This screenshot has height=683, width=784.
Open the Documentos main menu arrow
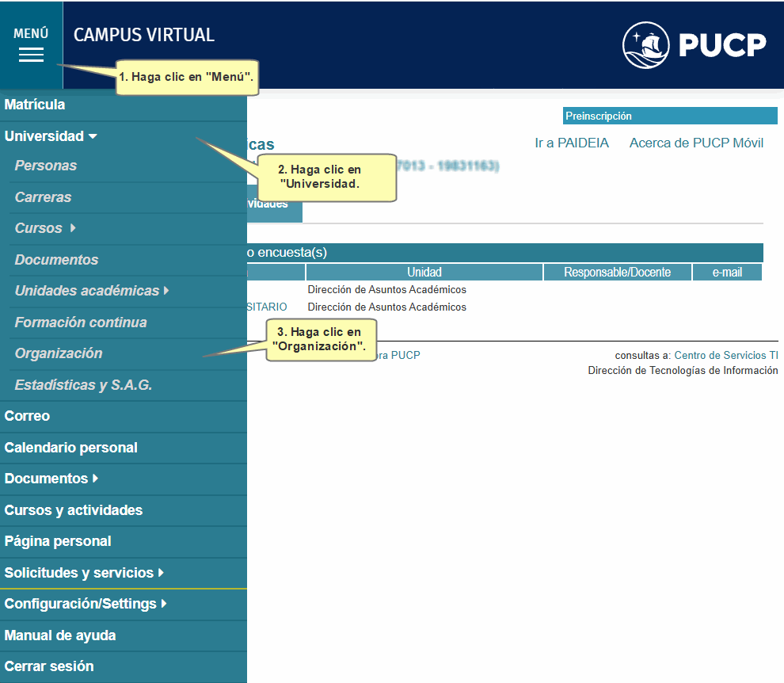[x=95, y=479]
